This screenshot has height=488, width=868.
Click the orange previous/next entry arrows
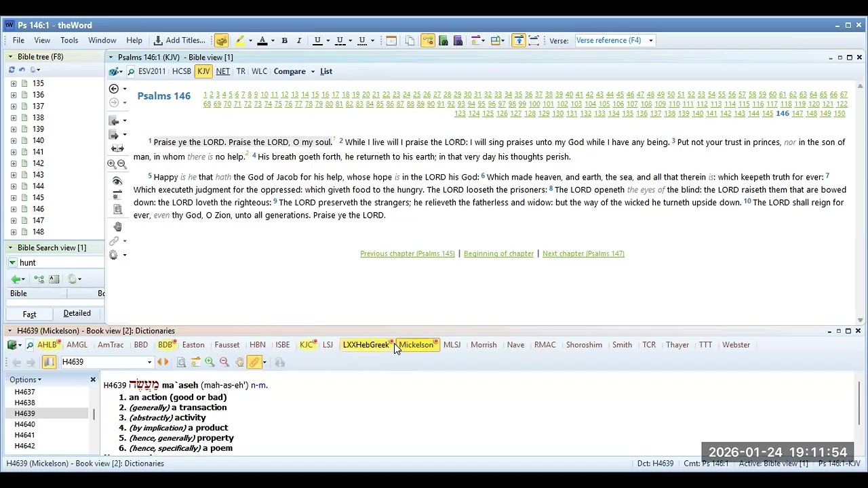coord(163,363)
